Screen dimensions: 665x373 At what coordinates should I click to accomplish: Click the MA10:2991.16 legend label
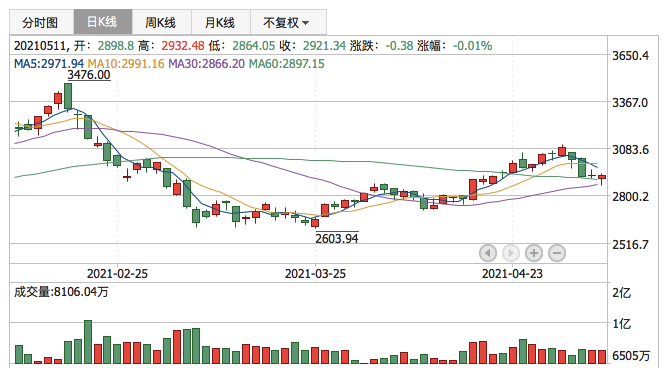click(126, 64)
